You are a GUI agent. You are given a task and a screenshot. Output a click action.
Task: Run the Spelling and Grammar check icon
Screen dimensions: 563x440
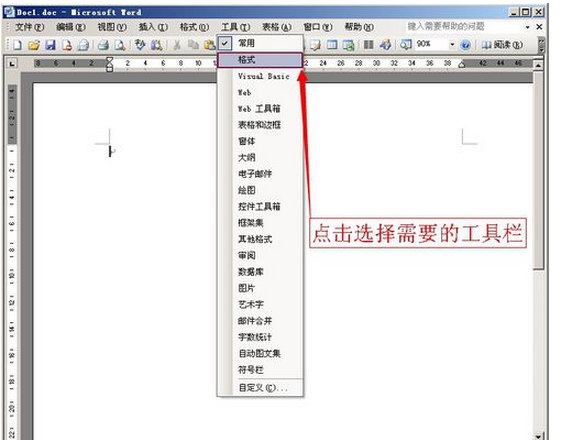140,45
